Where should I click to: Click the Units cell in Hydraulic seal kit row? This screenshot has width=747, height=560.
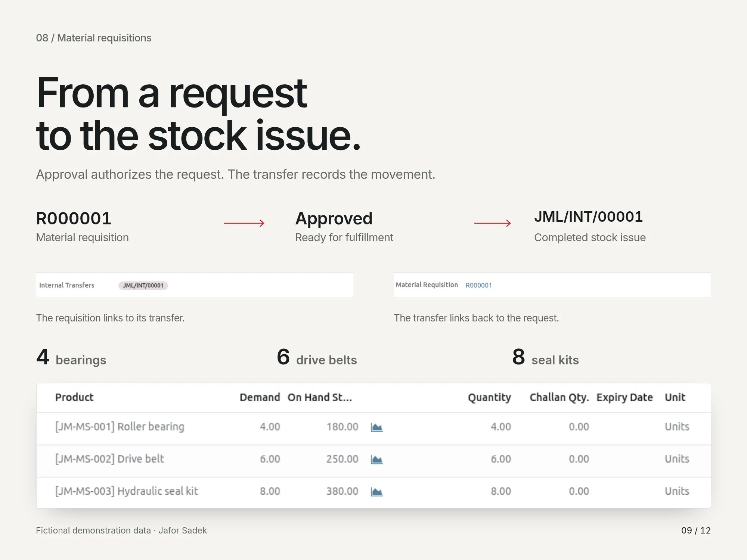(677, 491)
